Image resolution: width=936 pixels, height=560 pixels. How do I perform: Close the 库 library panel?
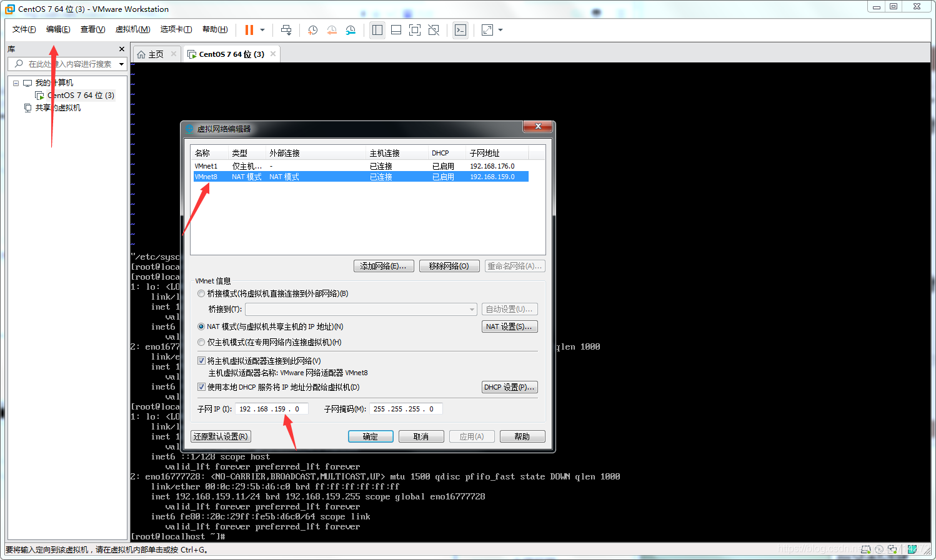[x=122, y=49]
